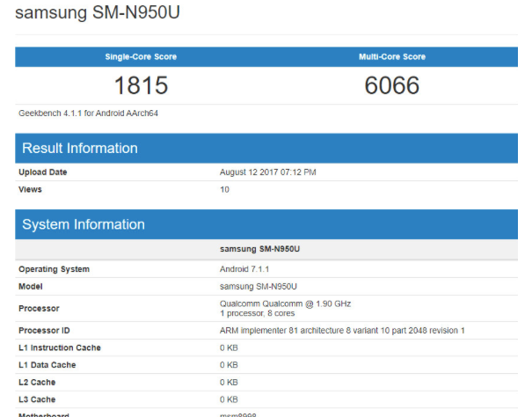The height and width of the screenshot is (417, 532).
Task: Click the Upload Date label
Action: click(43, 172)
